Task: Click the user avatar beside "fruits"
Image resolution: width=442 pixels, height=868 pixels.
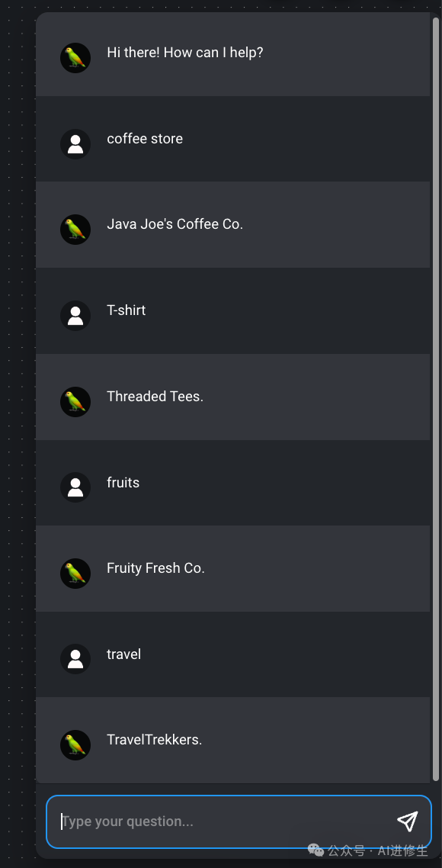Action: (x=75, y=487)
